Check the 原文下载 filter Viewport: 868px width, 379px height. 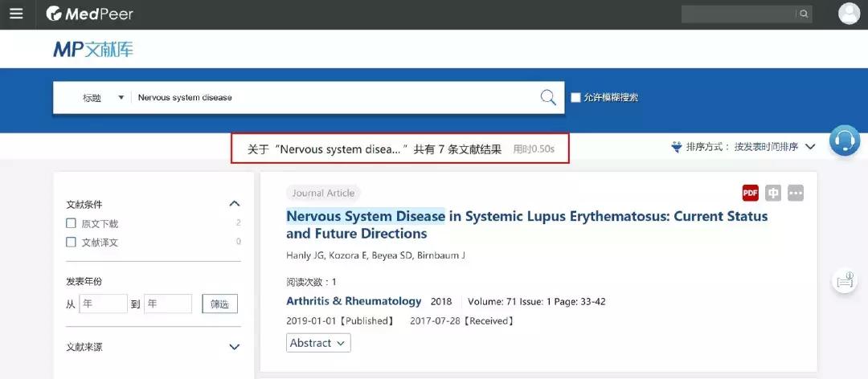pyautogui.click(x=71, y=223)
